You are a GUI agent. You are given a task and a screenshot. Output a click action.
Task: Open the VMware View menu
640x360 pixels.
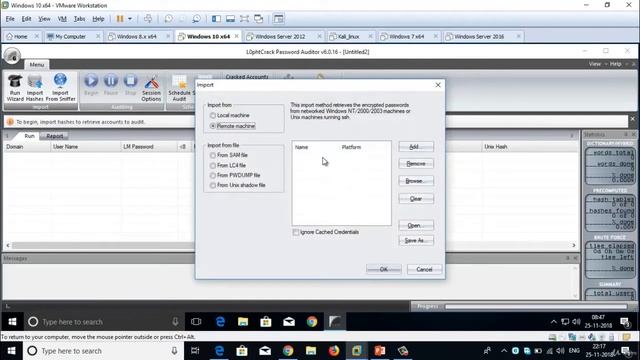point(44,19)
